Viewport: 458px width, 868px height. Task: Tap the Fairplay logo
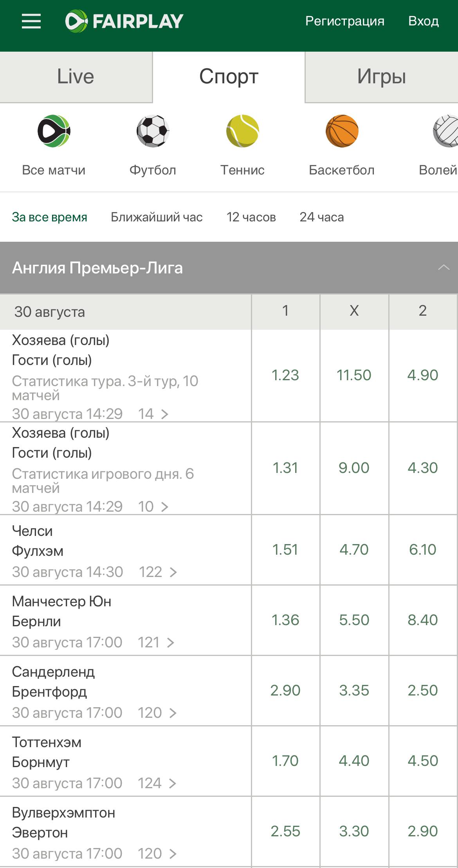tap(124, 21)
